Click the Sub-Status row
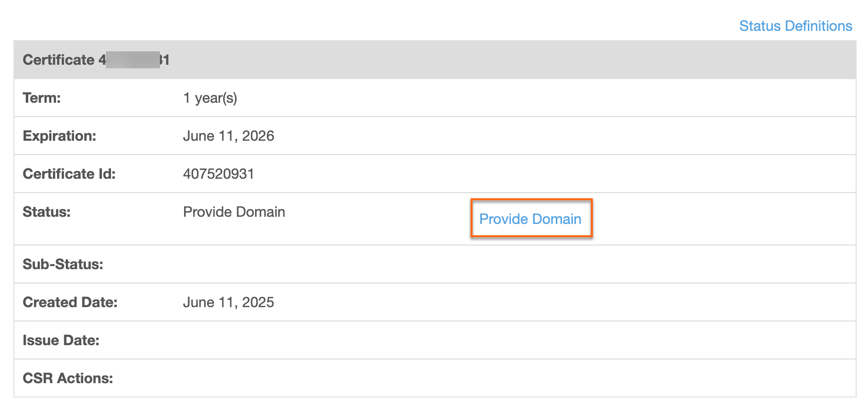 coord(63,263)
